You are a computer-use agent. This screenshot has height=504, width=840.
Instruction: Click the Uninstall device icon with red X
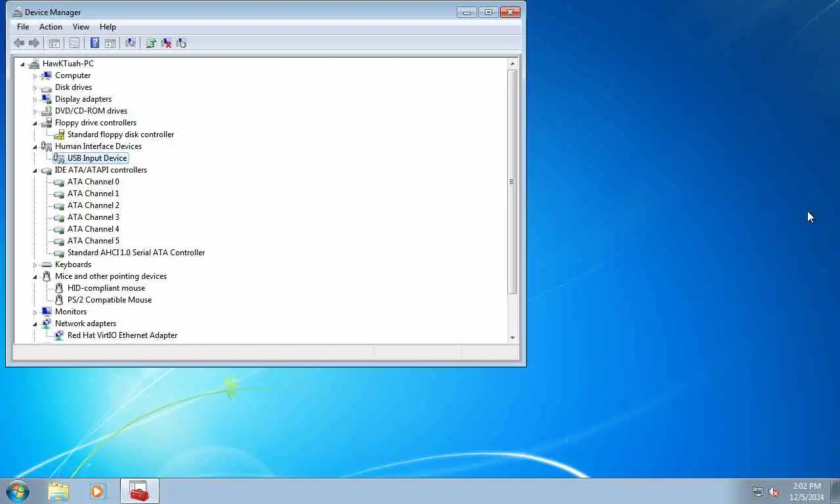(167, 43)
